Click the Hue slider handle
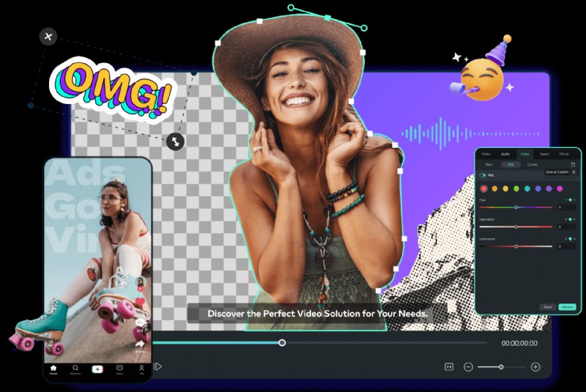Viewport: 586px width, 392px height. tap(516, 207)
